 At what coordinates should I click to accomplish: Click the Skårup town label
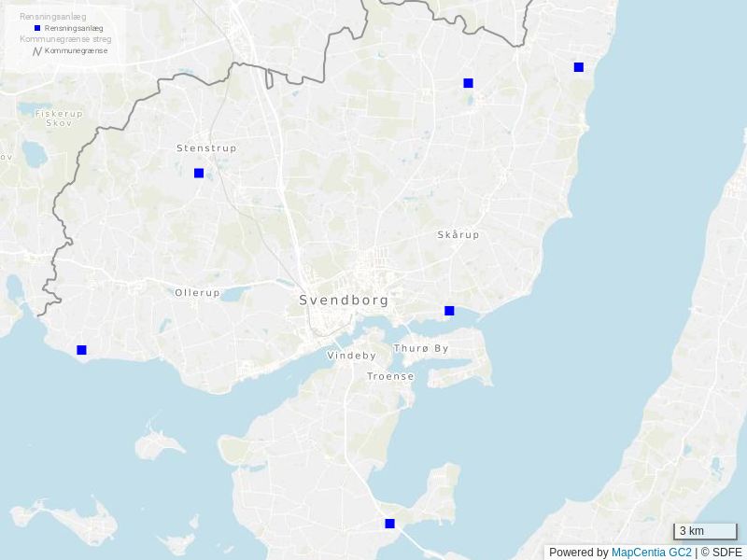(x=458, y=235)
